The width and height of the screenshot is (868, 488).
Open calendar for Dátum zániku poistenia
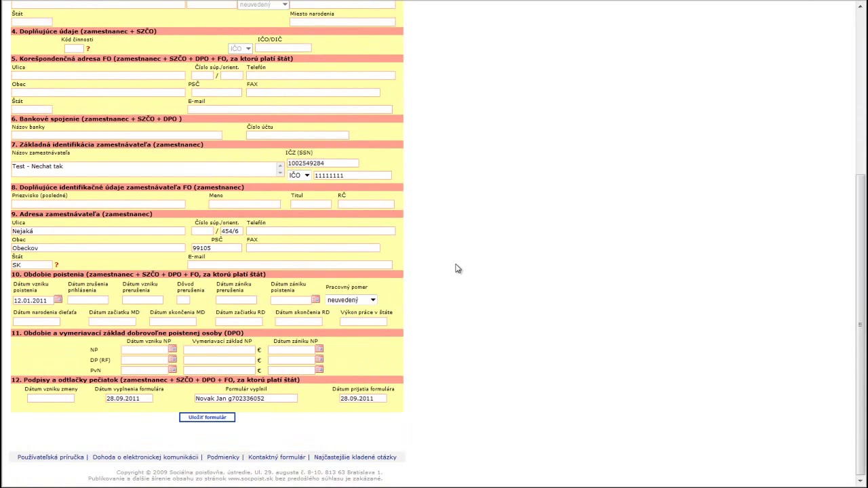(x=315, y=300)
